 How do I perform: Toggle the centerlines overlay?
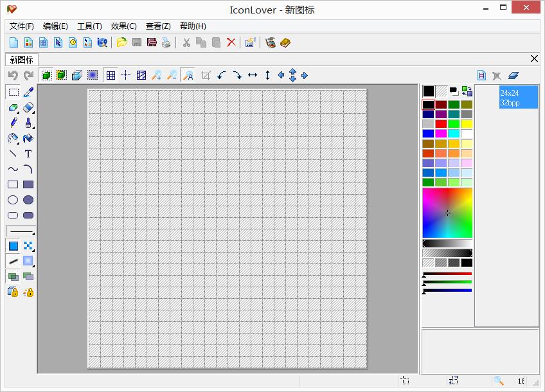click(x=125, y=75)
